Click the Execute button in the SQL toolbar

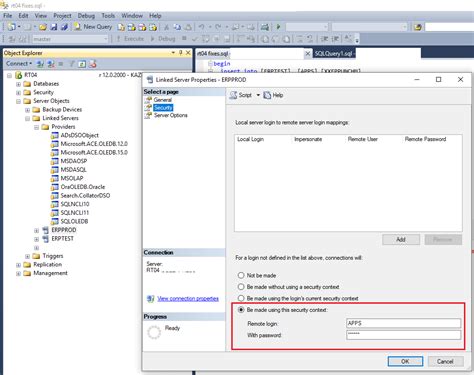(130, 39)
